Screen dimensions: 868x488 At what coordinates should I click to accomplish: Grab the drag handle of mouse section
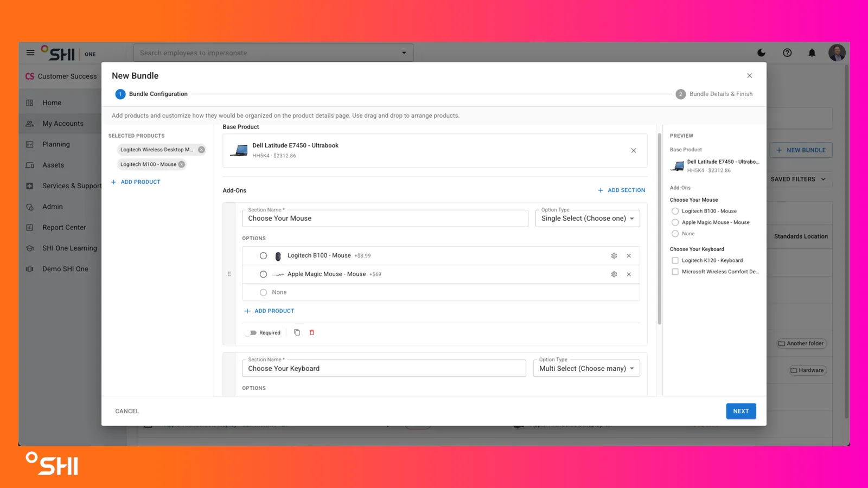point(229,274)
